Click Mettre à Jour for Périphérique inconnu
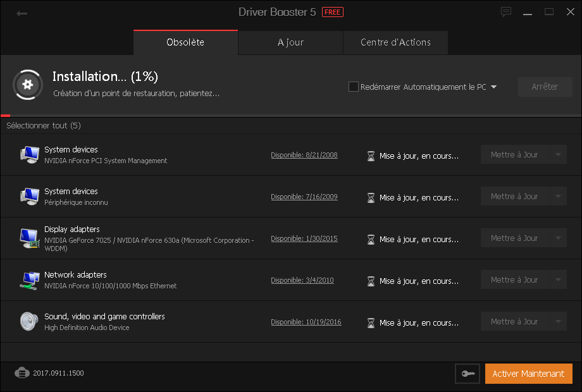Viewport: 582px width, 392px height. [x=515, y=196]
